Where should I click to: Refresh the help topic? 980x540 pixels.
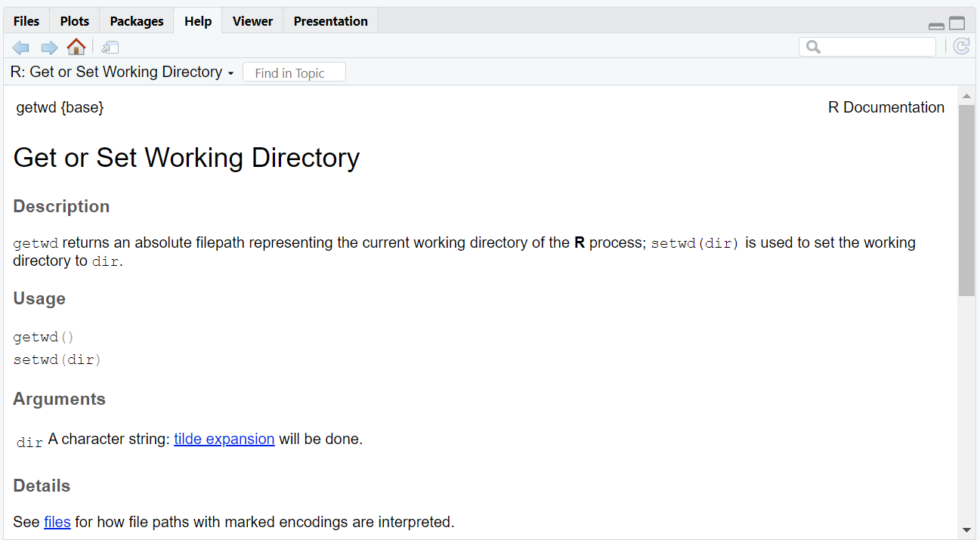tap(961, 47)
